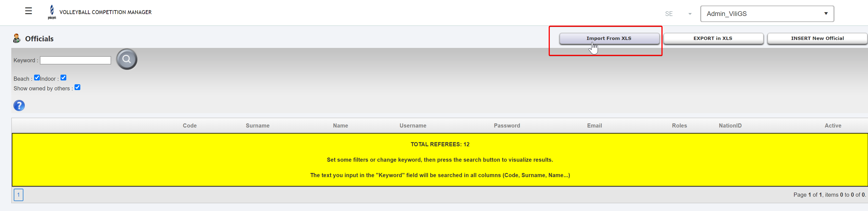
Task: Click the magnifier search button
Action: [127, 59]
